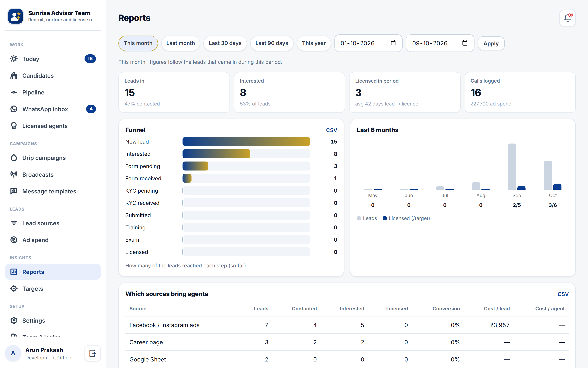588x368 pixels.
Task: Download the Funnel CSV
Action: click(331, 130)
